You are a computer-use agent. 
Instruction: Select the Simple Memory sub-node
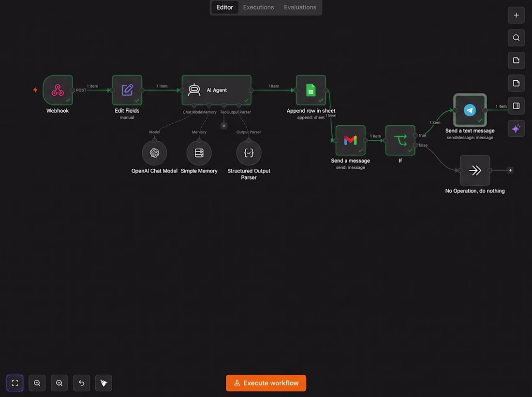tap(199, 153)
